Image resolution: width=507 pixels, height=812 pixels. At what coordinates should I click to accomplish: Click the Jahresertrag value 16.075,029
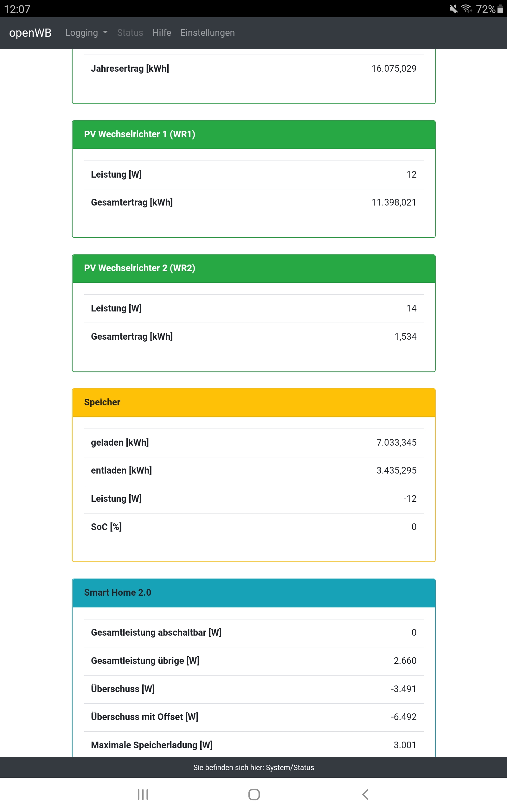394,69
